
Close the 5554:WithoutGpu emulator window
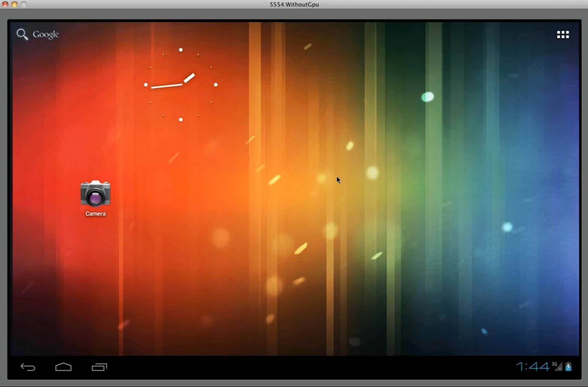tap(5, 4)
